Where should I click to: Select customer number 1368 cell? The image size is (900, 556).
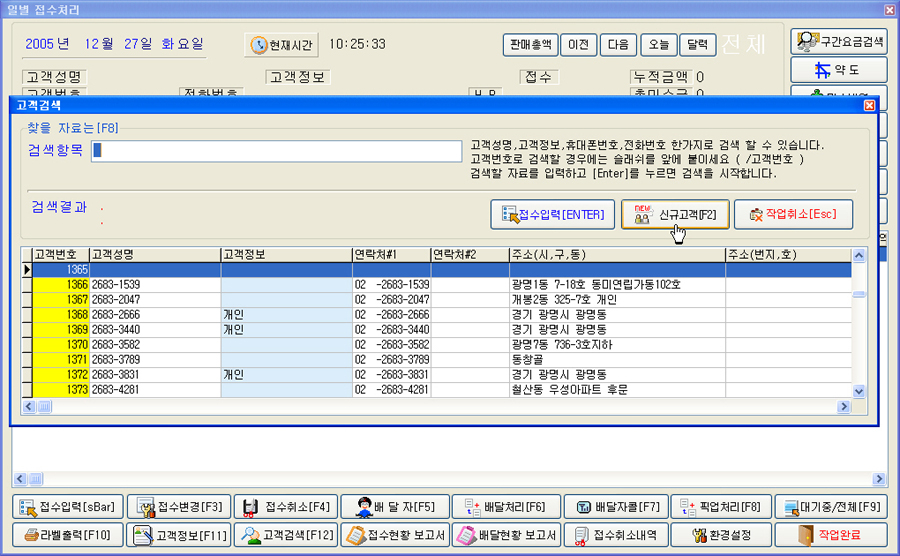61,314
